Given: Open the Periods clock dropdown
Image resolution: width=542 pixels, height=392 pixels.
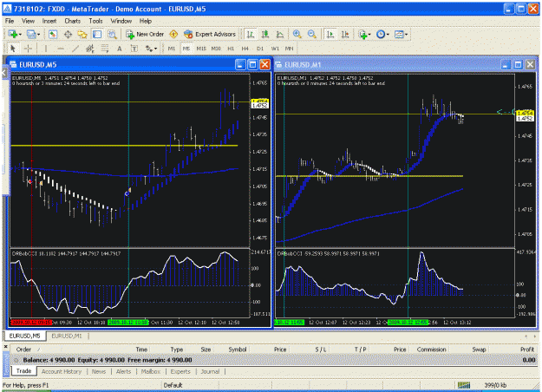Looking at the screenshot, I should pyautogui.click(x=382, y=34).
